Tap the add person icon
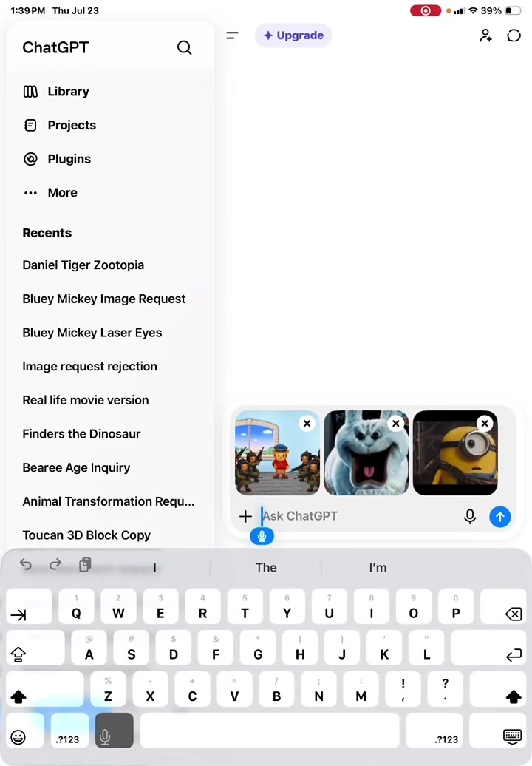This screenshot has width=532, height=766. coord(485,35)
